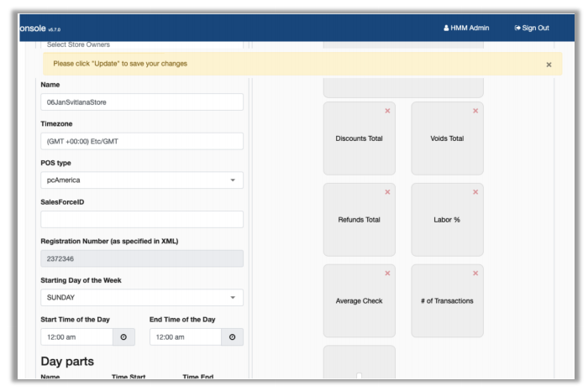Remove the Average Check tile
588x391 pixels.
(x=387, y=274)
